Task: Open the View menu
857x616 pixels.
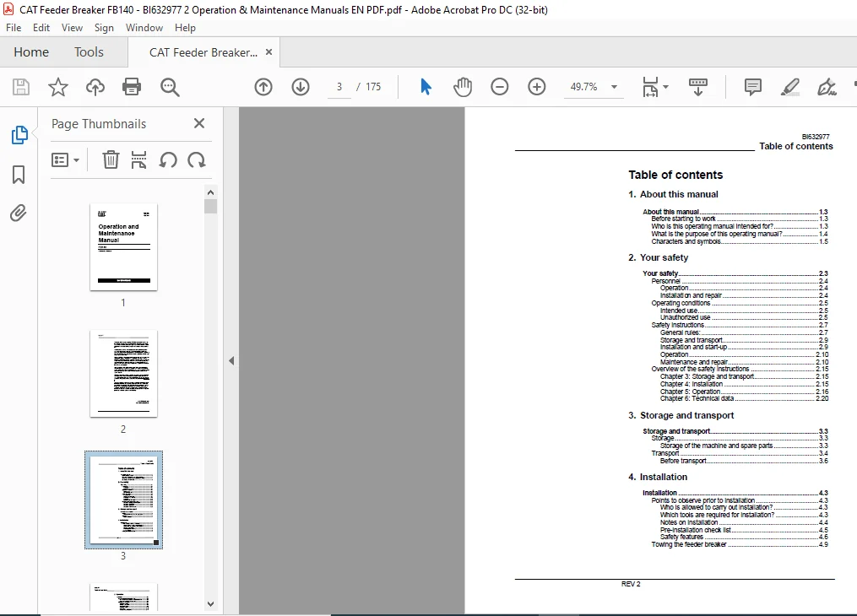Action: pos(72,28)
